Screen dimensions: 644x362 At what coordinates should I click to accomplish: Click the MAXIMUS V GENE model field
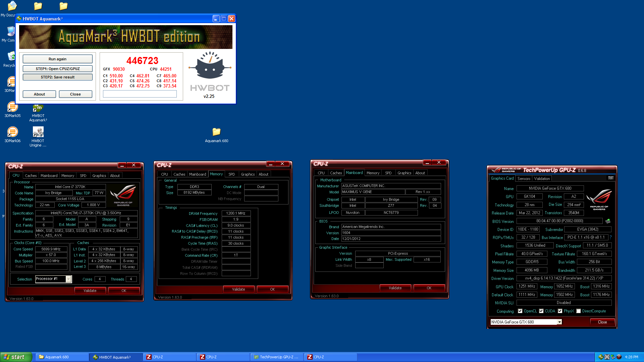coord(373,192)
